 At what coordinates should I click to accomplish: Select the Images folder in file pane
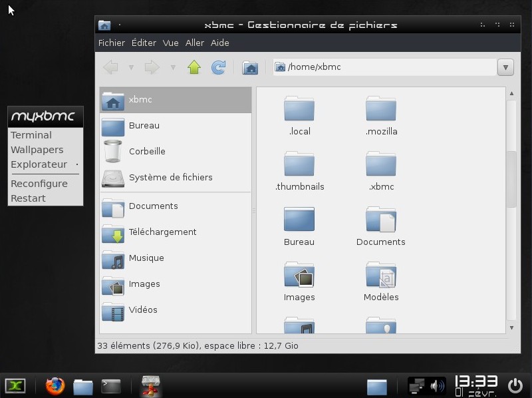(299, 275)
